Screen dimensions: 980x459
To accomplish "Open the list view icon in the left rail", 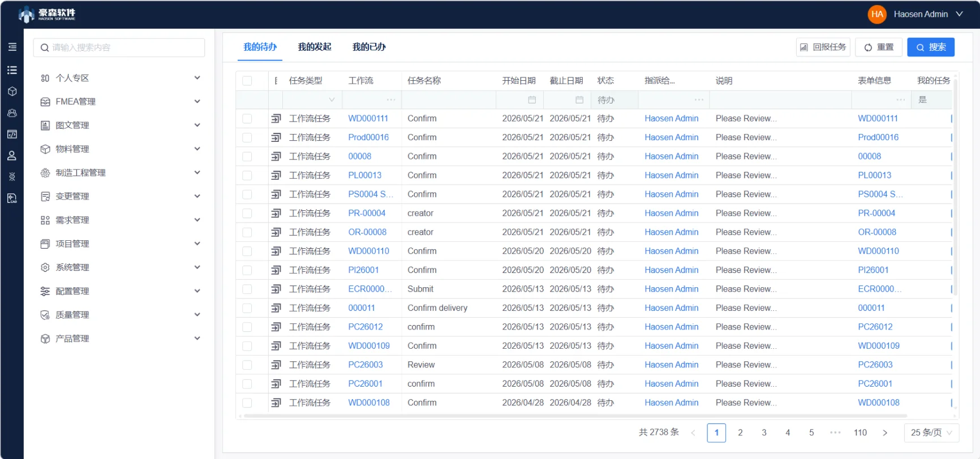I will pyautogui.click(x=12, y=70).
